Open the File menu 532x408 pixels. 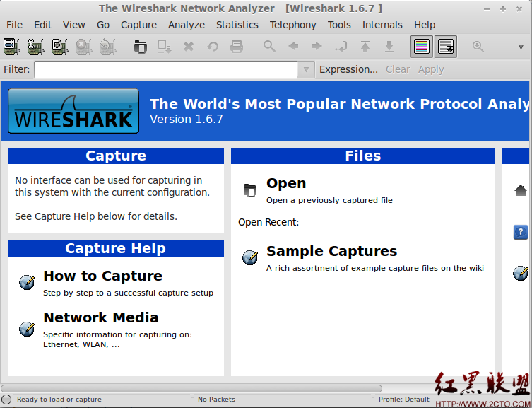[14, 25]
